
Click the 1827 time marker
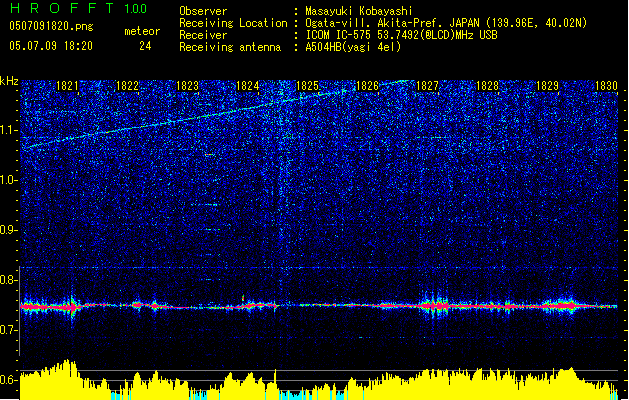point(428,86)
